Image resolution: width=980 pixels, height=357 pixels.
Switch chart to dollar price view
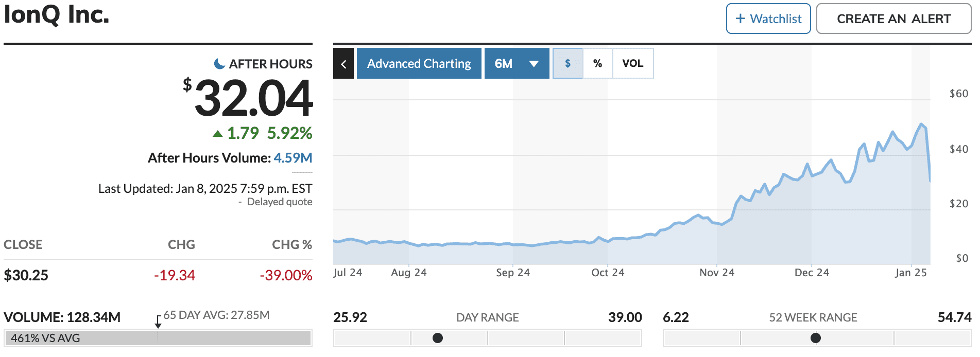568,63
